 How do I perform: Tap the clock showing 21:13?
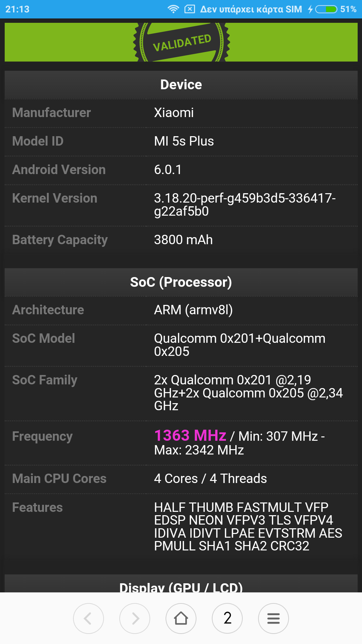[x=17, y=9]
